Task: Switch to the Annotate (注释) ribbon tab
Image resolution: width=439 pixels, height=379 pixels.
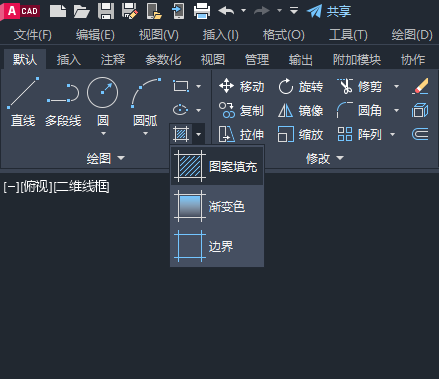Action: [113, 60]
